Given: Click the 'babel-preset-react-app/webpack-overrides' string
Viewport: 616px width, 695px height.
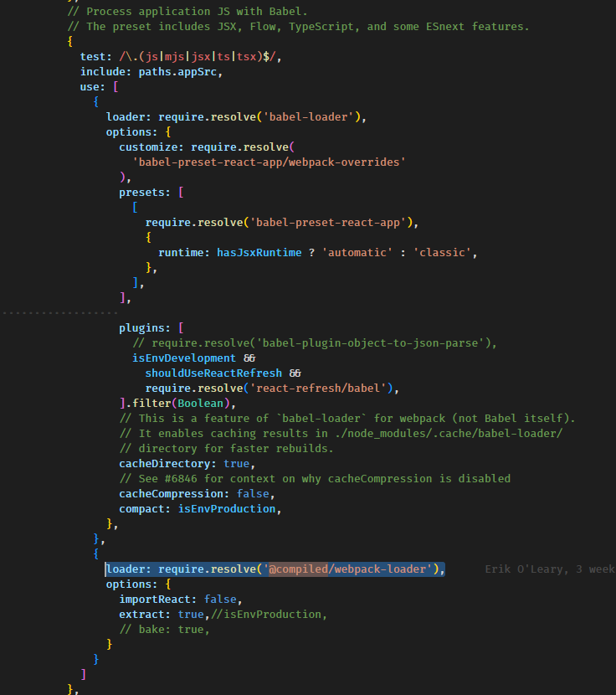Looking at the screenshot, I should click(269, 162).
